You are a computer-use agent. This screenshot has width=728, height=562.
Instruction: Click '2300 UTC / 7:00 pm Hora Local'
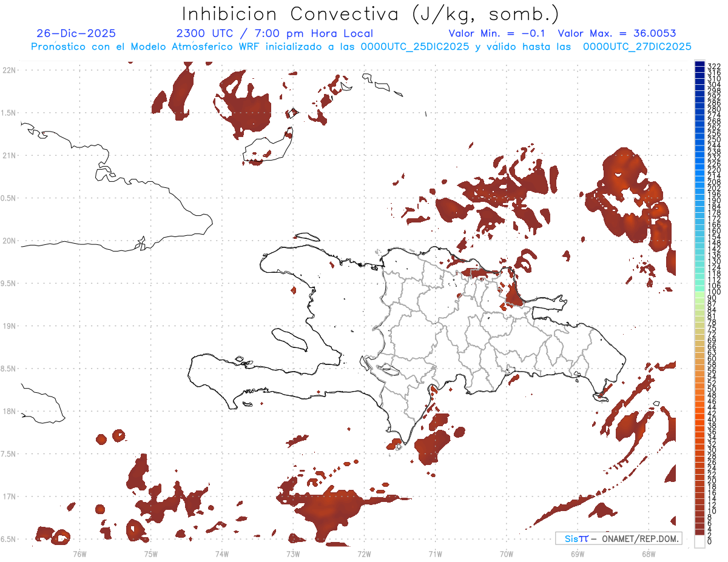[x=274, y=34]
